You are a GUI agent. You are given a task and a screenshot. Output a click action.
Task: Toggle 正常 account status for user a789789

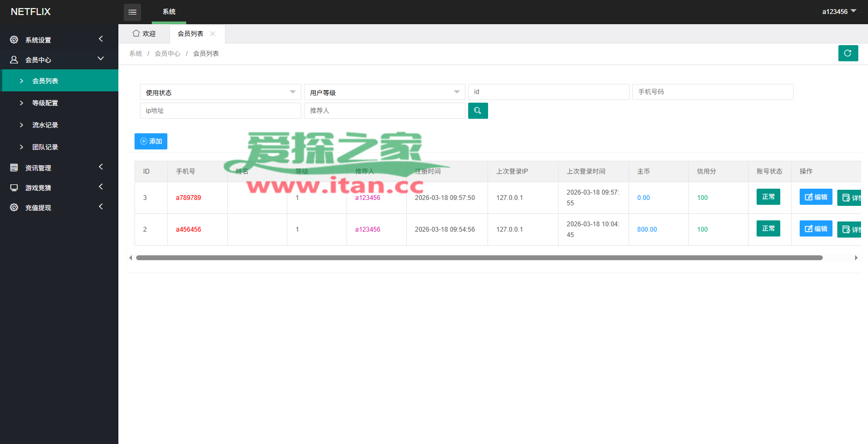768,197
